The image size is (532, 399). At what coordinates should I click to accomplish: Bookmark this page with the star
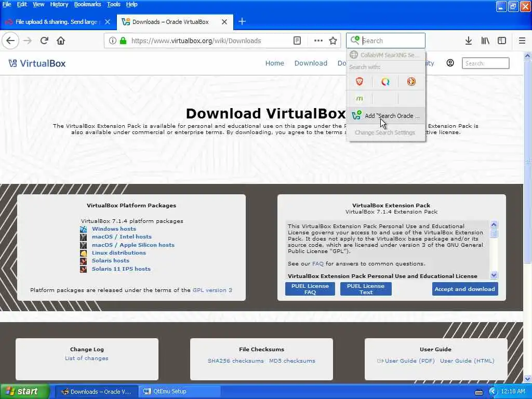click(x=333, y=41)
